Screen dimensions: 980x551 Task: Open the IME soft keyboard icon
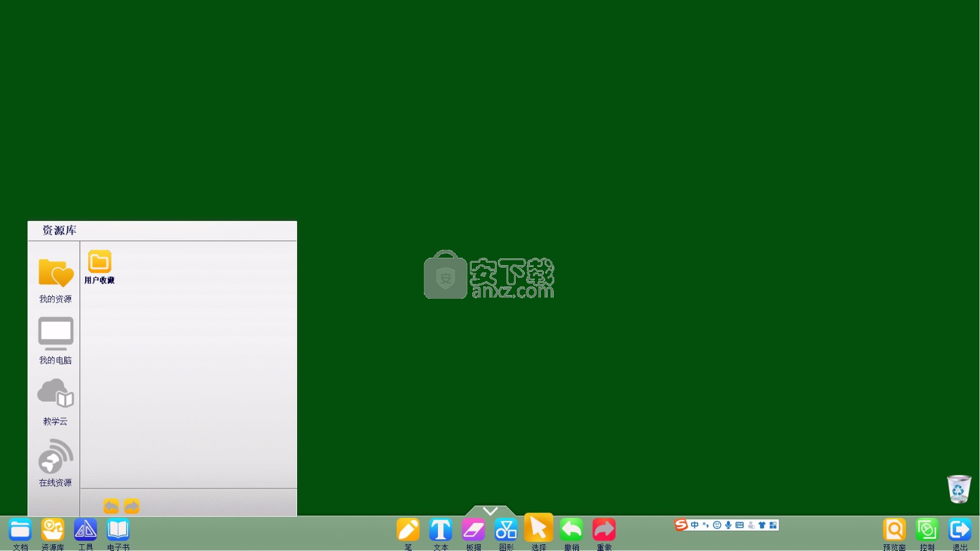[x=739, y=525]
